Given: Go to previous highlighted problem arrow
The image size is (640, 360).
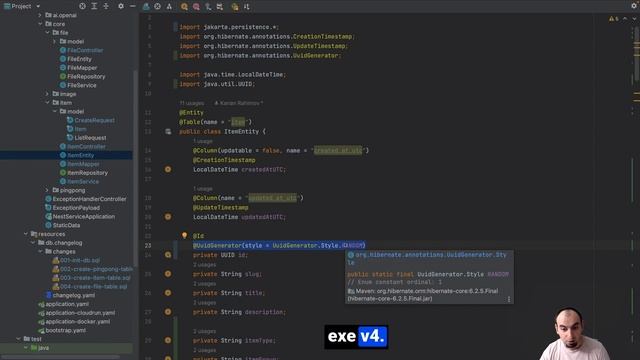Looking at the screenshot, I should (625, 19).
